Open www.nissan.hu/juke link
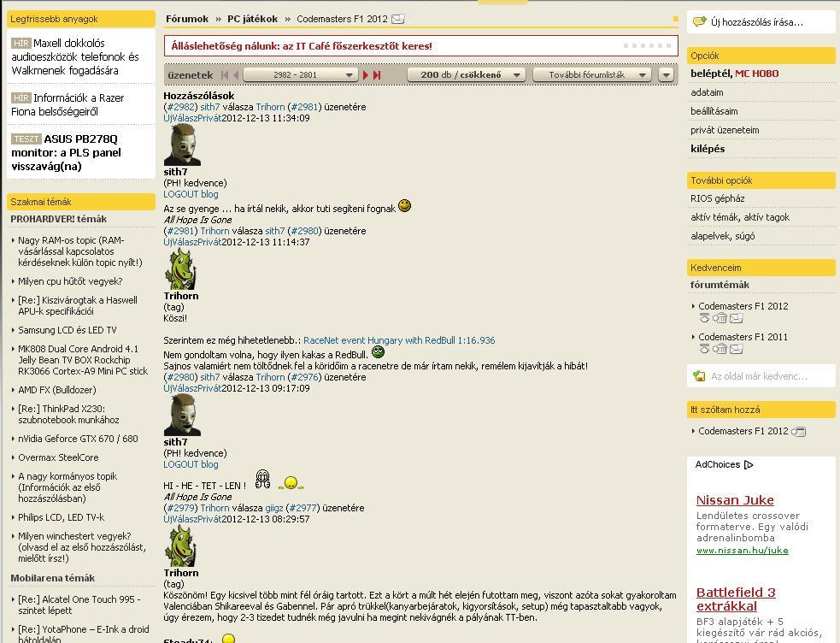This screenshot has width=840, height=643. click(742, 551)
